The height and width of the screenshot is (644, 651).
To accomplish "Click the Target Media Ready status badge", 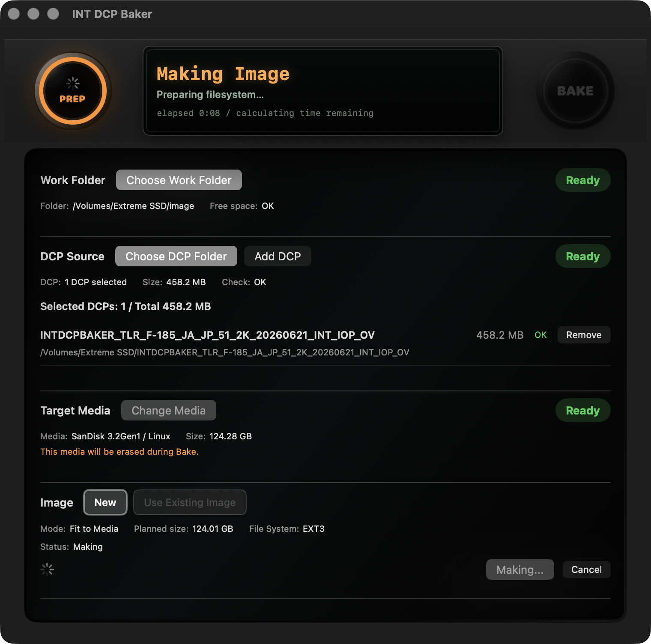I will (583, 410).
